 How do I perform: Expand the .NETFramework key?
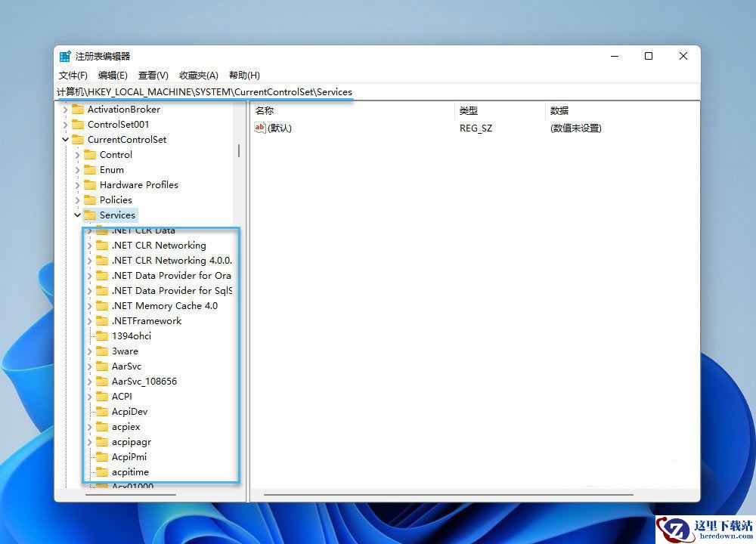[90, 321]
